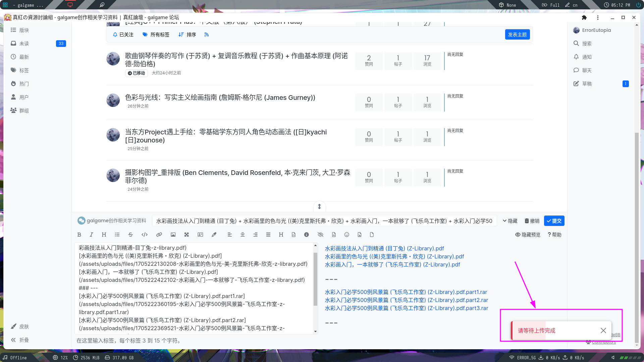Screen dimensions: 644x362
Task: Open the 版块 categories page
Action: (20, 30)
